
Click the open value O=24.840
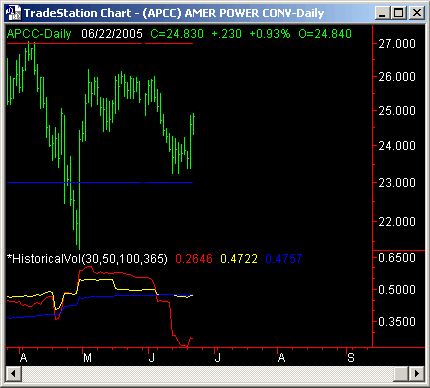coord(325,34)
